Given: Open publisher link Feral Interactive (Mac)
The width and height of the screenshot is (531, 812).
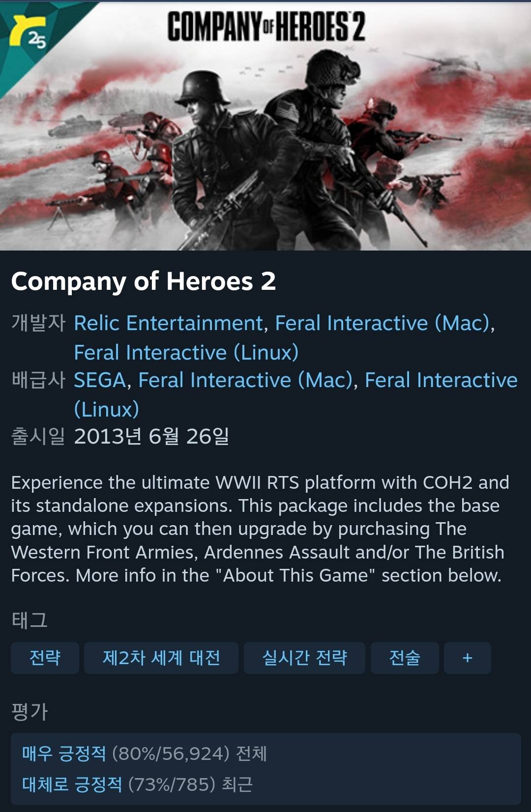Looking at the screenshot, I should tap(246, 380).
